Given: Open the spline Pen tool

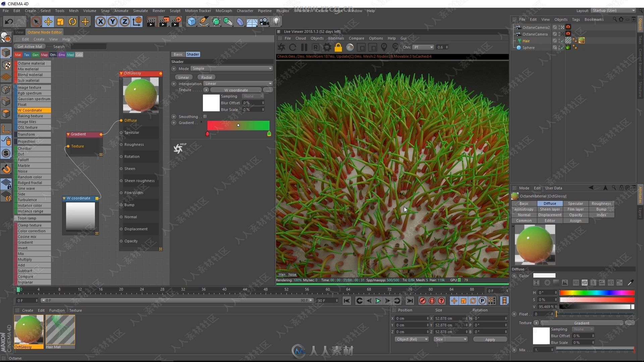Looking at the screenshot, I should coord(204,22).
